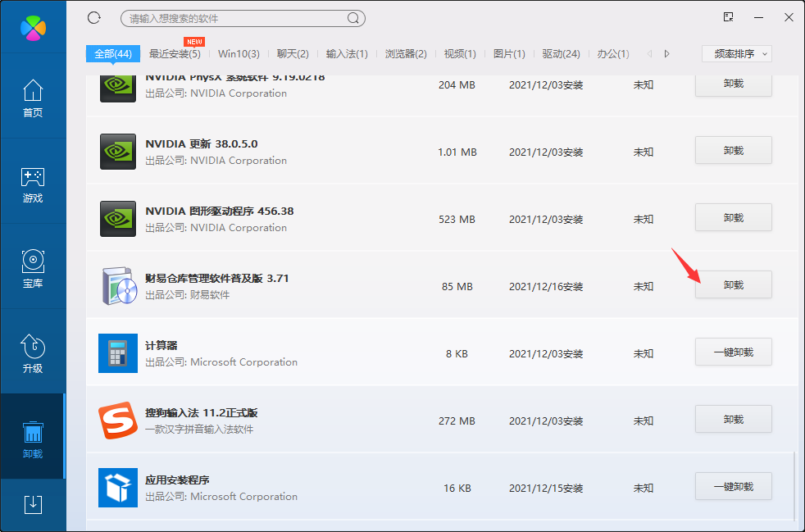
Task: Click 一键卸载 for 计算器
Action: pos(734,352)
